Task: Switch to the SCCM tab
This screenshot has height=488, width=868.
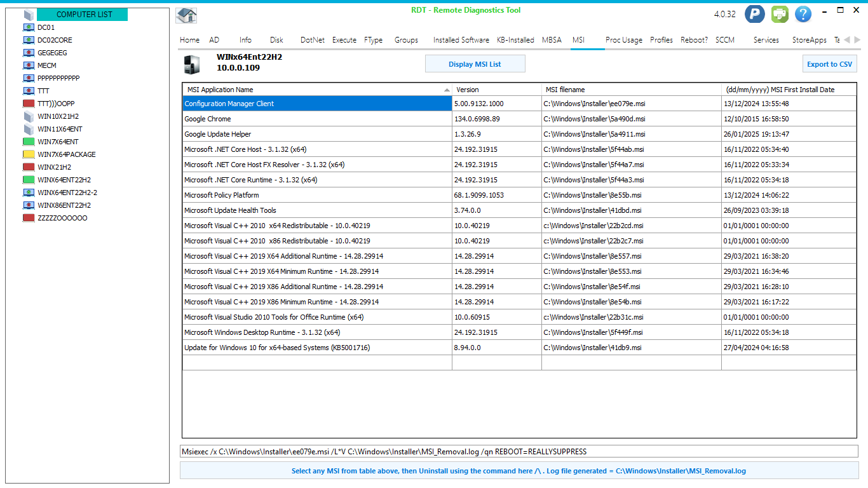Action: (x=725, y=40)
